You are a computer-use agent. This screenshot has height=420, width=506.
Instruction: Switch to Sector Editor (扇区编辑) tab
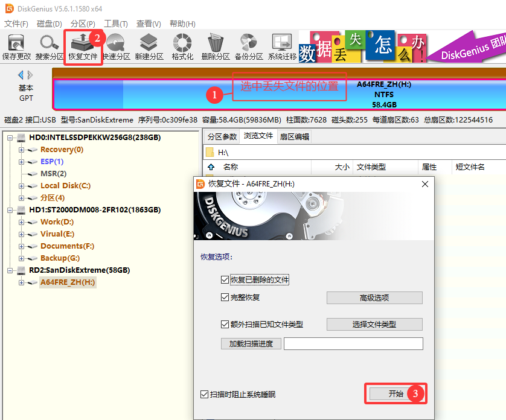point(294,137)
